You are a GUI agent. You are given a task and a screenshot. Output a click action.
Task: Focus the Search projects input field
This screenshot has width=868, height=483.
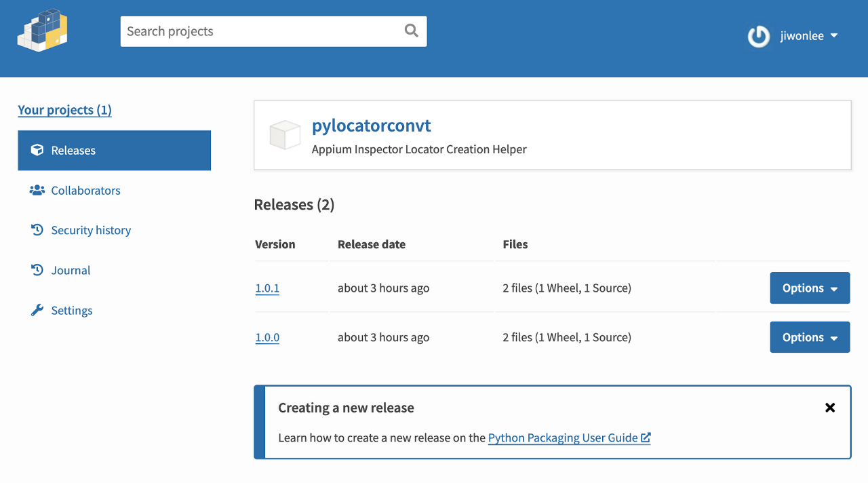click(273, 31)
